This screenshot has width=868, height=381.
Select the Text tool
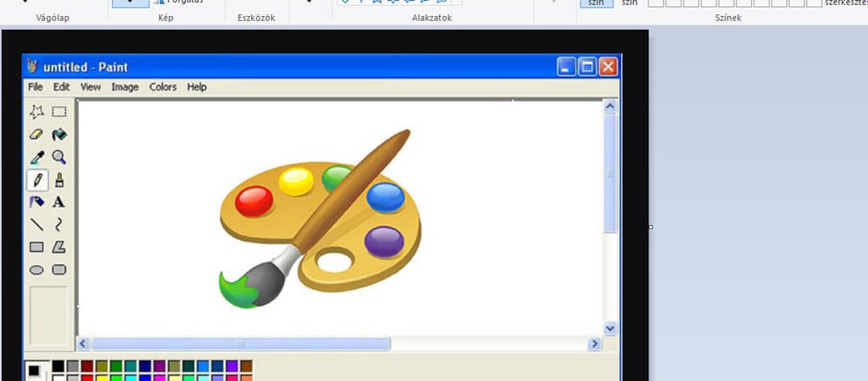pos(59,202)
